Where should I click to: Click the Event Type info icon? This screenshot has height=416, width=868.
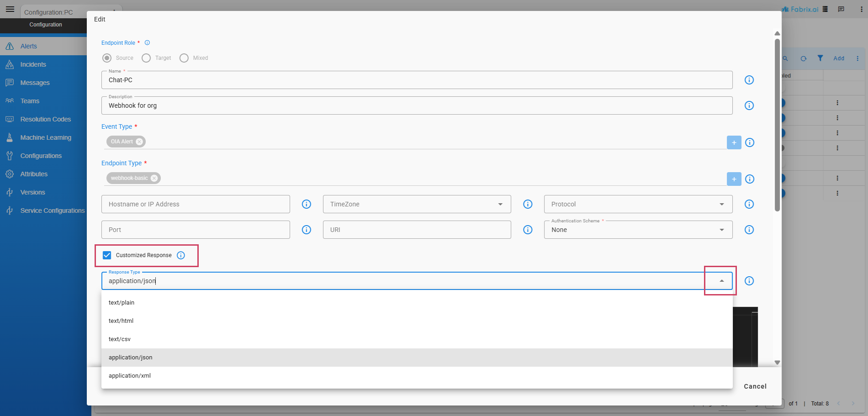click(x=750, y=142)
